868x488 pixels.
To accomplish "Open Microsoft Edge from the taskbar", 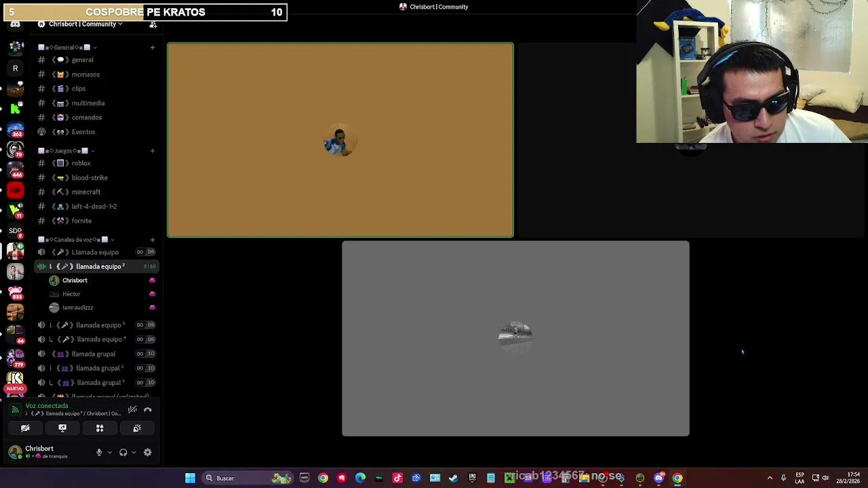I will point(360,478).
